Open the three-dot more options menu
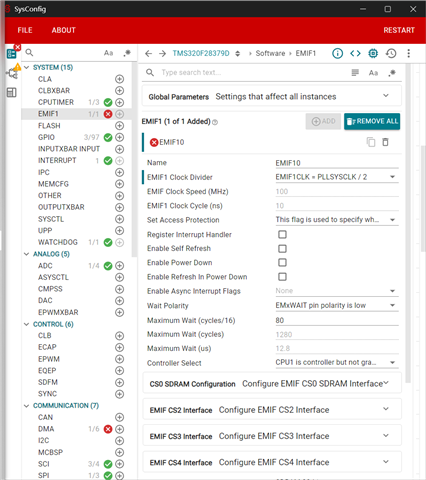 [x=409, y=53]
